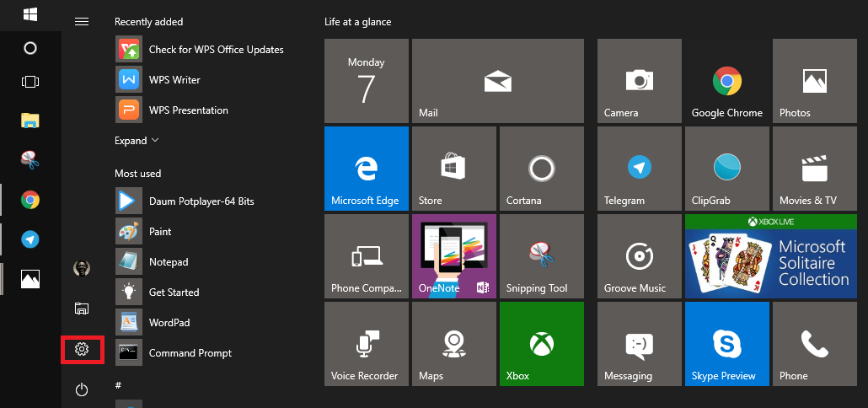Open the Microsoft Solitaire Collection tile
Image resolution: width=868 pixels, height=408 pixels.
coord(771,255)
